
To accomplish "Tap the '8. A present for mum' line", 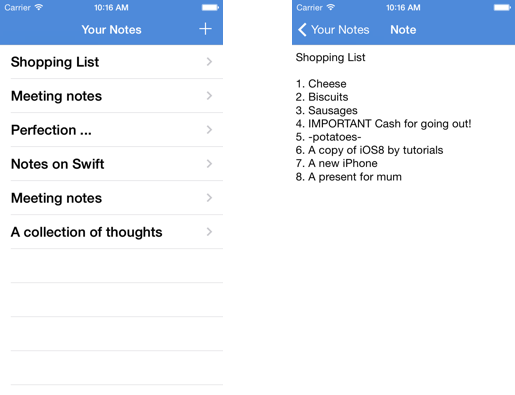I will [349, 177].
